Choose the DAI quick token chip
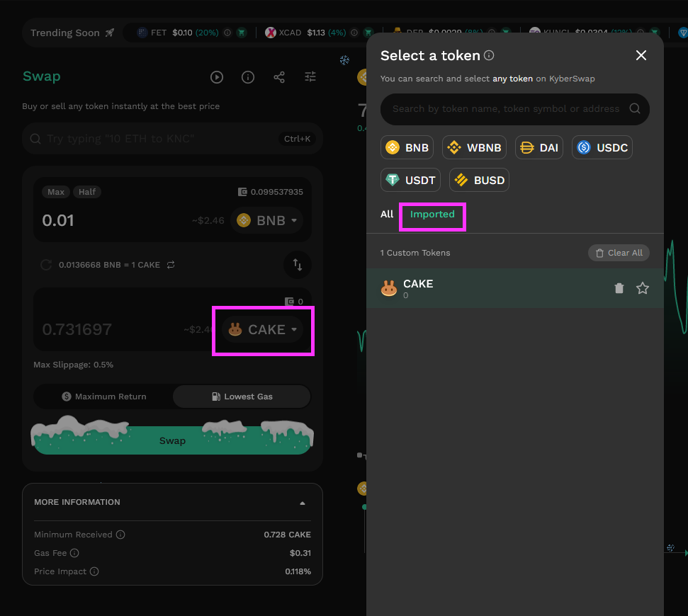This screenshot has height=616, width=688. (x=538, y=147)
